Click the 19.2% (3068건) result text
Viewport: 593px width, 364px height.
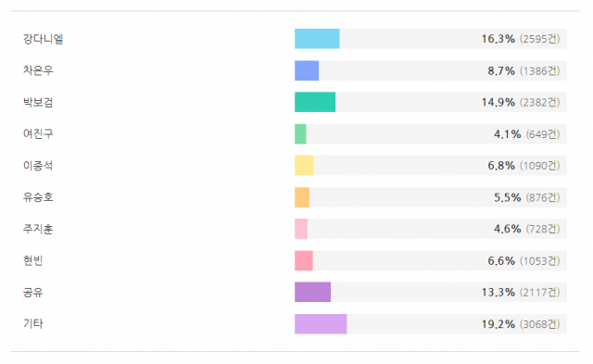pos(521,324)
